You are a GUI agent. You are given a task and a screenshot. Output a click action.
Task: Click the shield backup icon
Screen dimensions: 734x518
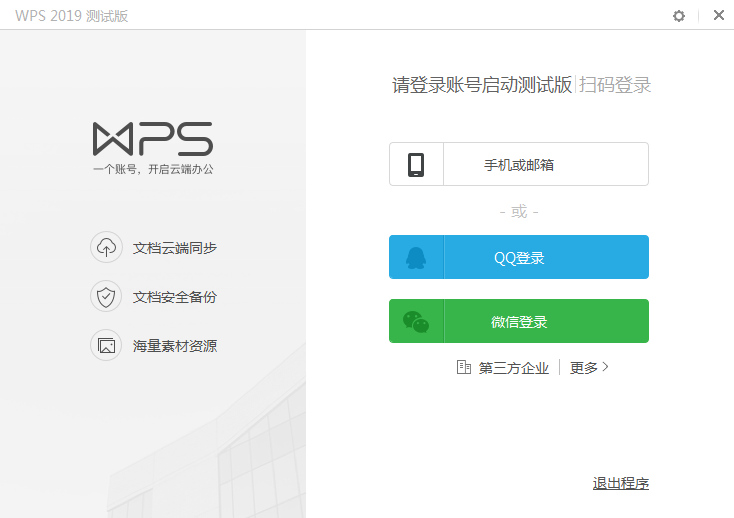(106, 296)
